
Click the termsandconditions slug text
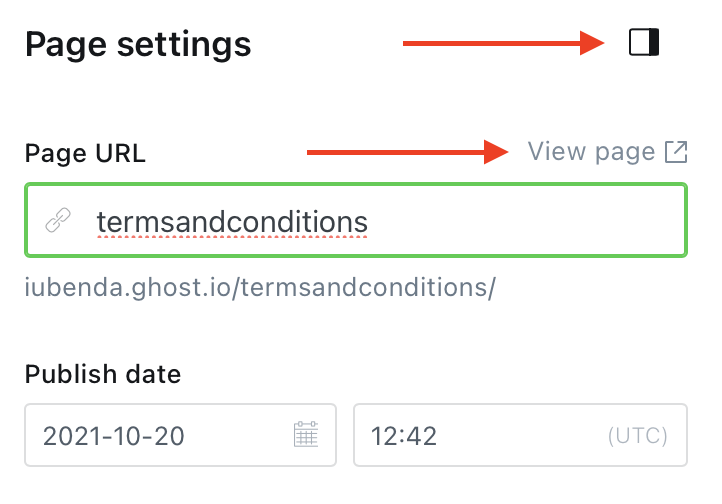pos(232,220)
